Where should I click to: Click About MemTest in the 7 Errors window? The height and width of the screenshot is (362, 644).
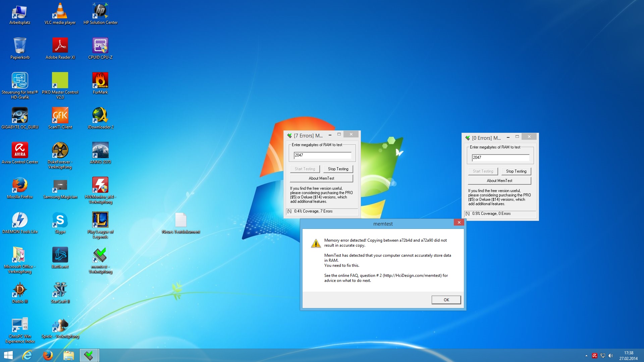pos(321,178)
